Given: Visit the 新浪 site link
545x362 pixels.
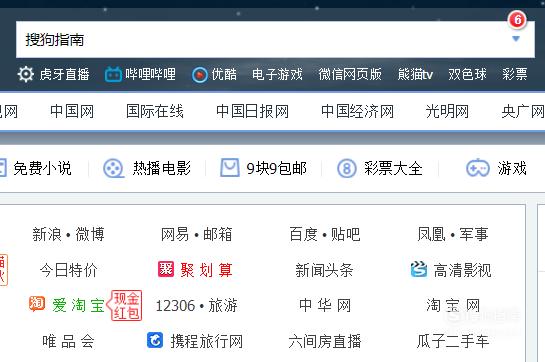Looking at the screenshot, I should (47, 234).
